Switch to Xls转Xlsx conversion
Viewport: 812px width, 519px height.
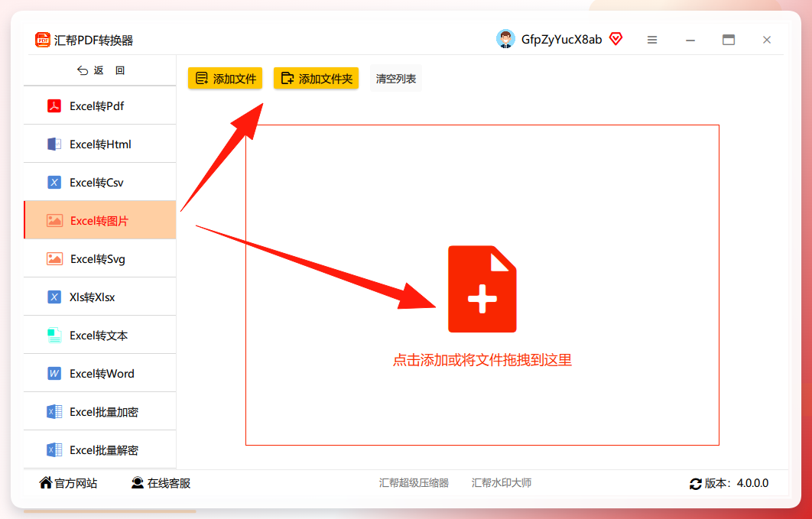coord(100,297)
